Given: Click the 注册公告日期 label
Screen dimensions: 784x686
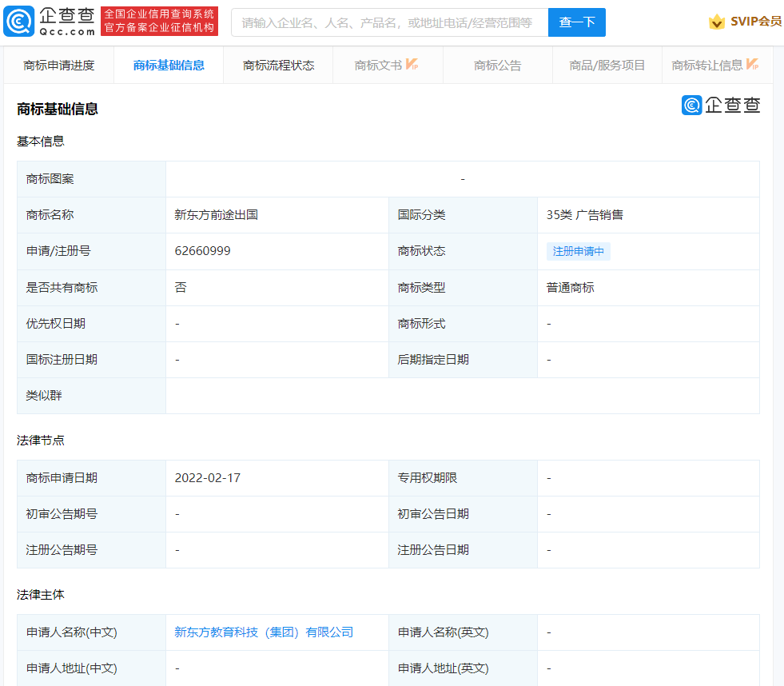Looking at the screenshot, I should pyautogui.click(x=433, y=550).
